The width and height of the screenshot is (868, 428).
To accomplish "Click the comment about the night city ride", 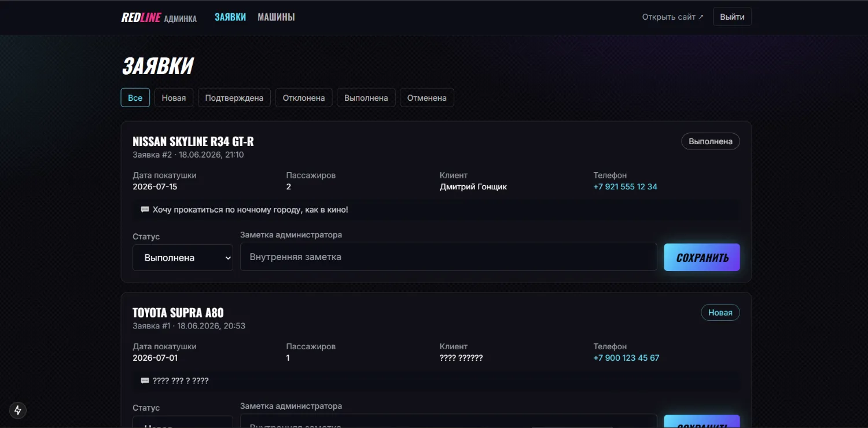I will [251, 210].
